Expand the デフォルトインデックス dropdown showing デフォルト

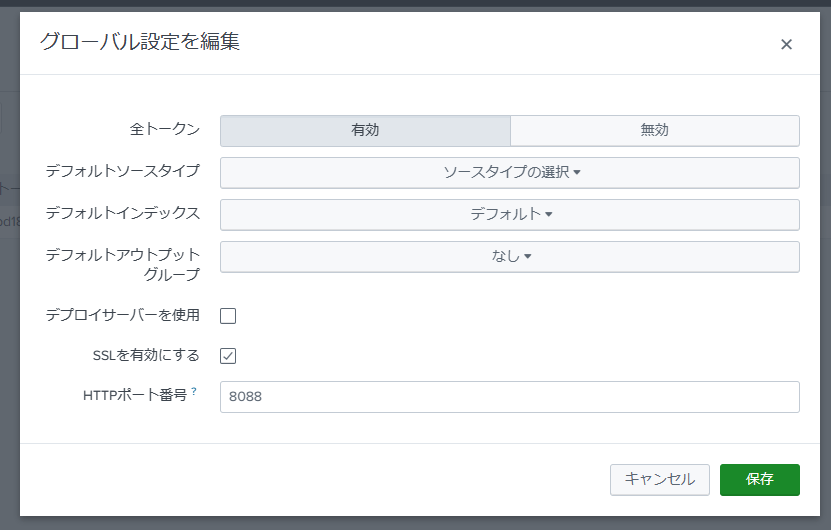click(510, 214)
